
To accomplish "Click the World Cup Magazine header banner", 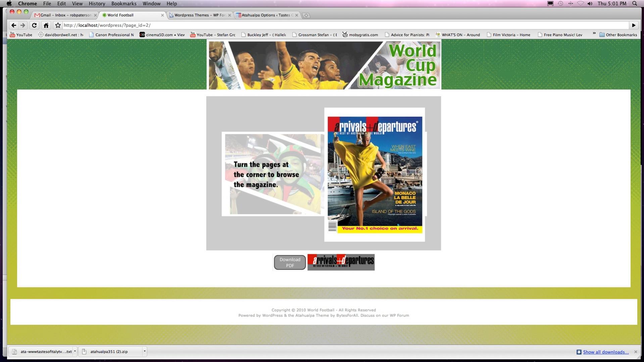I will click(x=324, y=65).
